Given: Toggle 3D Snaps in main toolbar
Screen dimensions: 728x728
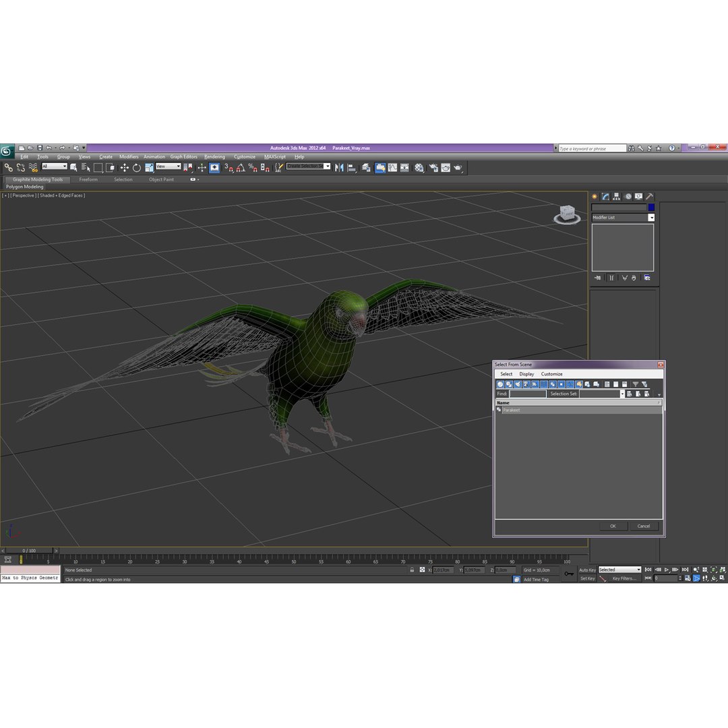Looking at the screenshot, I should click(x=229, y=168).
